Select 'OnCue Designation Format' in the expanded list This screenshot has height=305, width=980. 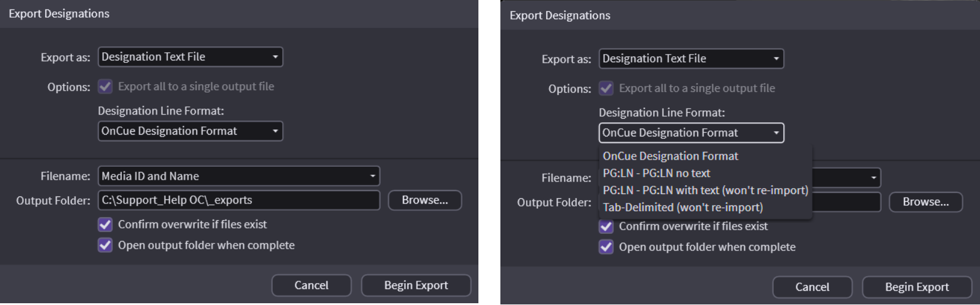670,156
